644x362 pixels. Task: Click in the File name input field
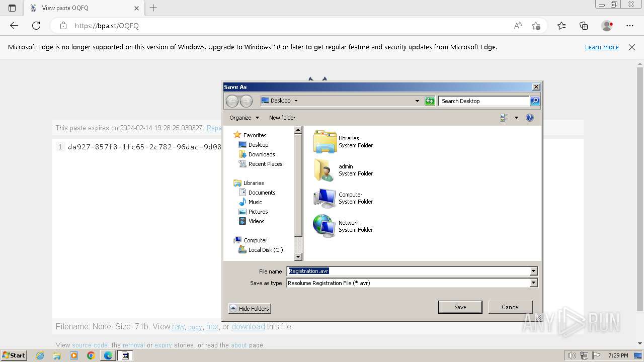(x=408, y=271)
